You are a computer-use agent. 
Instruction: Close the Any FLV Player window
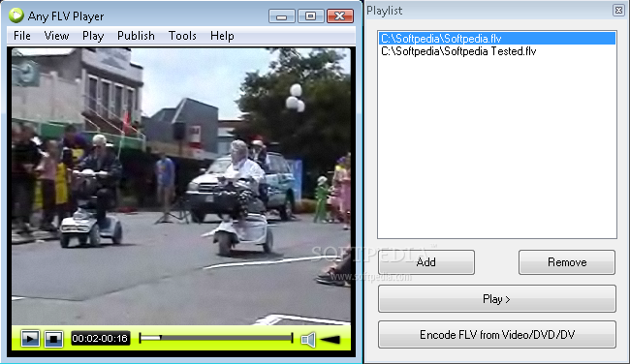click(x=340, y=16)
